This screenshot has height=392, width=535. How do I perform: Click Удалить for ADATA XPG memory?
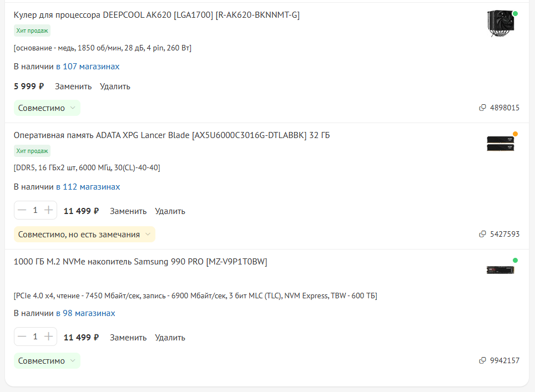(x=170, y=211)
